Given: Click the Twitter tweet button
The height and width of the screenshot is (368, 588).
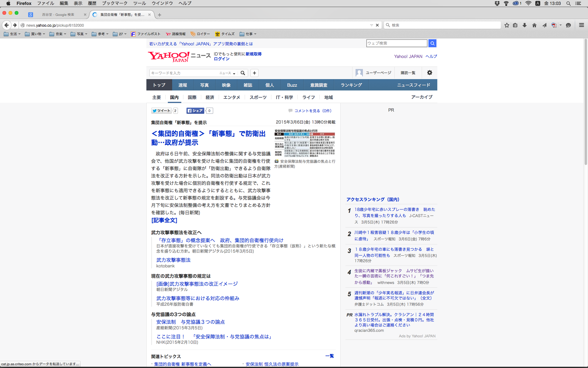Looking at the screenshot, I should click(x=161, y=111).
